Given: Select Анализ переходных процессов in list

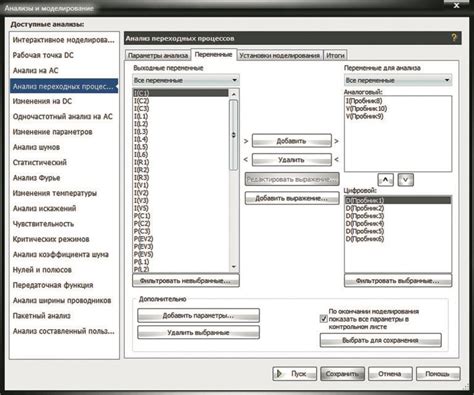Looking at the screenshot, I should (x=64, y=86).
